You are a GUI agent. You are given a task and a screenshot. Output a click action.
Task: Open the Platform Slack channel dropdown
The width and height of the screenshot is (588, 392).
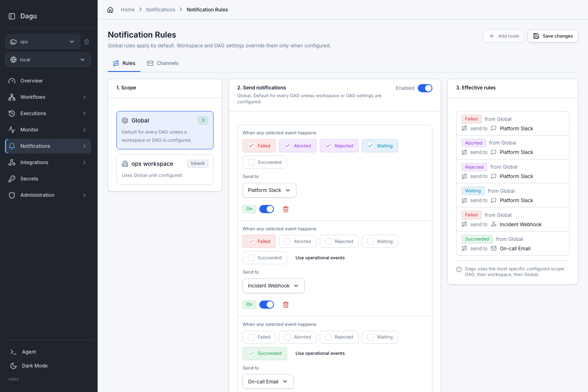coord(269,190)
